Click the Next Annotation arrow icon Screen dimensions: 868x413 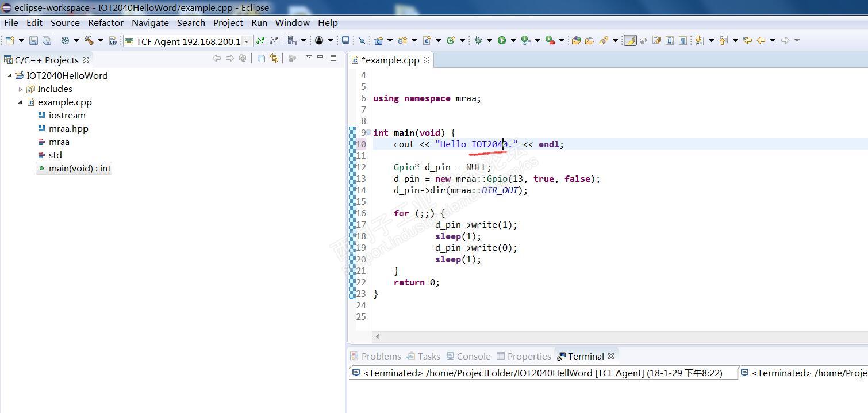coord(699,40)
